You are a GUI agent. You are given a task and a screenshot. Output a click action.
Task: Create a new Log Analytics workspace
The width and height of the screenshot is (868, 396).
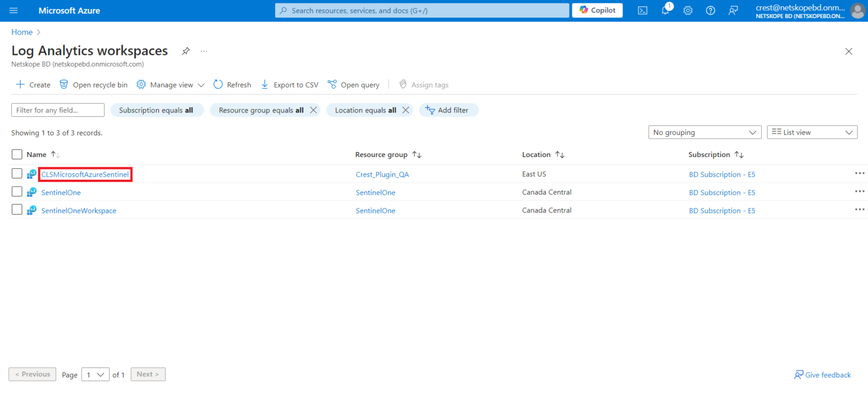[32, 84]
